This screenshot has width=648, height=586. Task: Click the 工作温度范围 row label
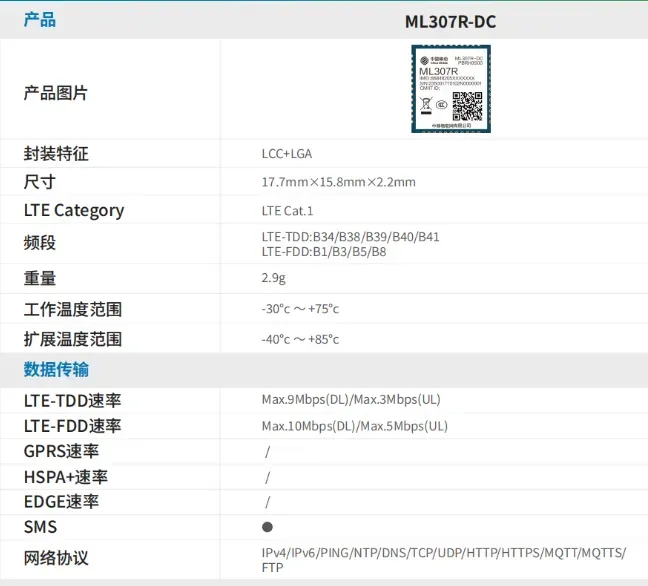coord(73,310)
